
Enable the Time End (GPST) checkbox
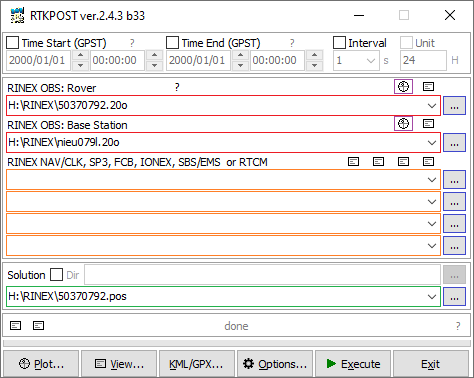[x=173, y=43]
